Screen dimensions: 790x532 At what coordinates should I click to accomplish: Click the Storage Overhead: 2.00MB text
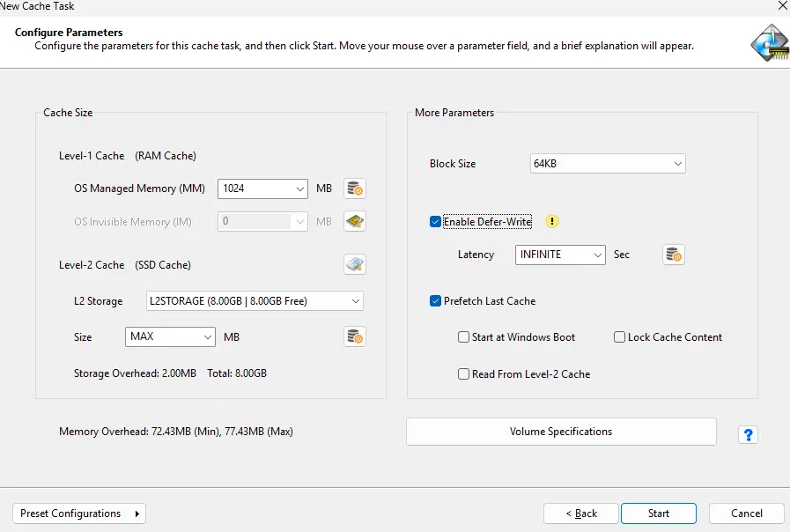[135, 373]
